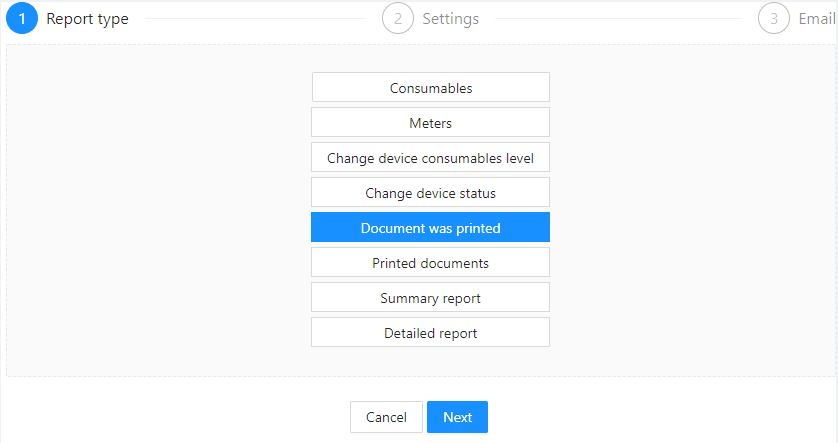Select highlighted Document was printed option
Screen dimensions: 838x443
430,227
